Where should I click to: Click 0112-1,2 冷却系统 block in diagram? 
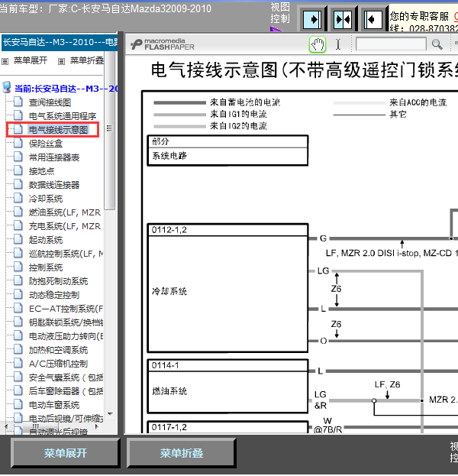pos(227,288)
